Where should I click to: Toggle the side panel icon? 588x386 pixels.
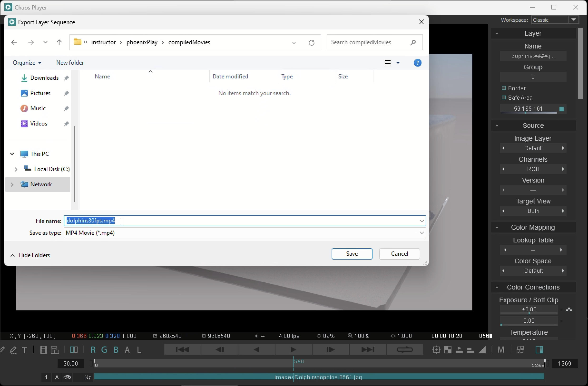539,350
